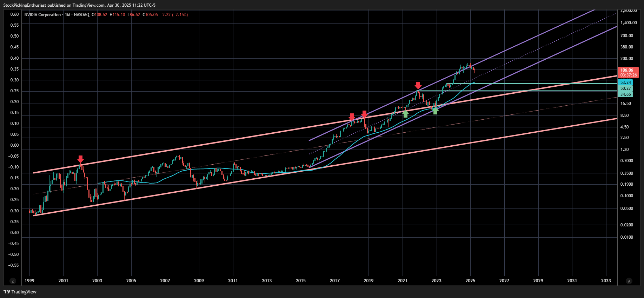
Task: Click the 2019 label on the time axis
Action: tap(369, 281)
